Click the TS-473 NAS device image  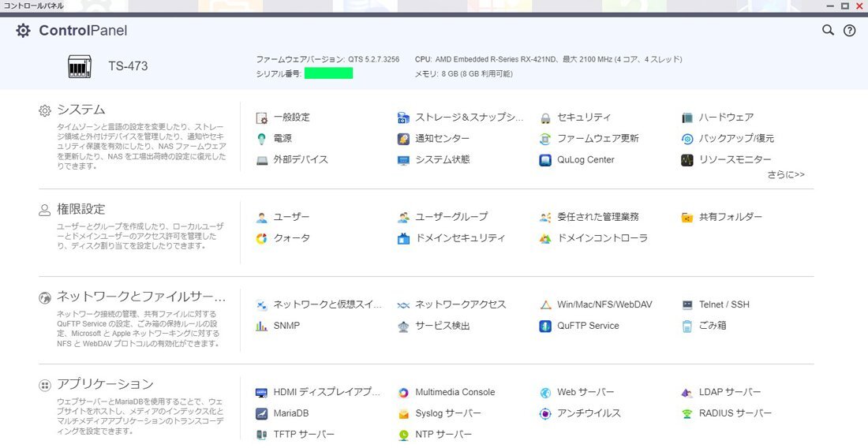[79, 66]
